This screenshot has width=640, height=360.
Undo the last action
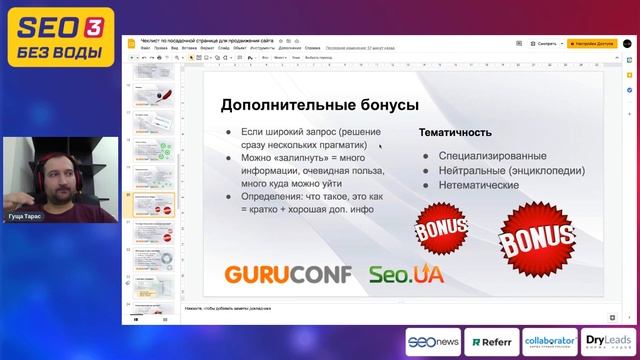tap(144, 58)
